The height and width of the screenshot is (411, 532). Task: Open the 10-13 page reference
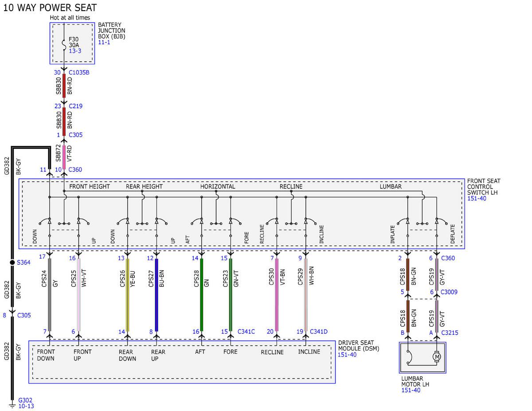26,406
